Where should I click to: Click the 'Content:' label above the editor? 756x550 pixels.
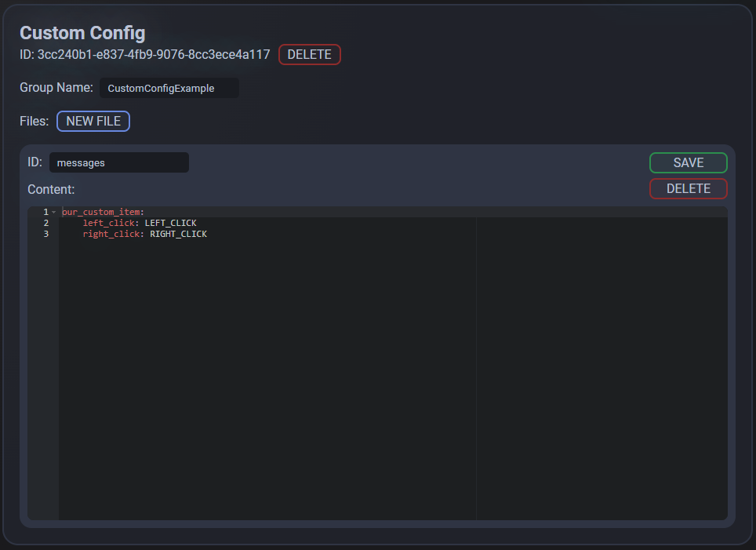click(x=51, y=189)
